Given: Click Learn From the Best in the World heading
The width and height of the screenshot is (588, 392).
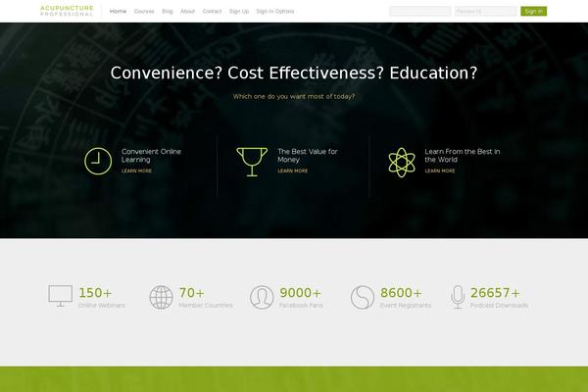Looking at the screenshot, I should click(463, 155).
